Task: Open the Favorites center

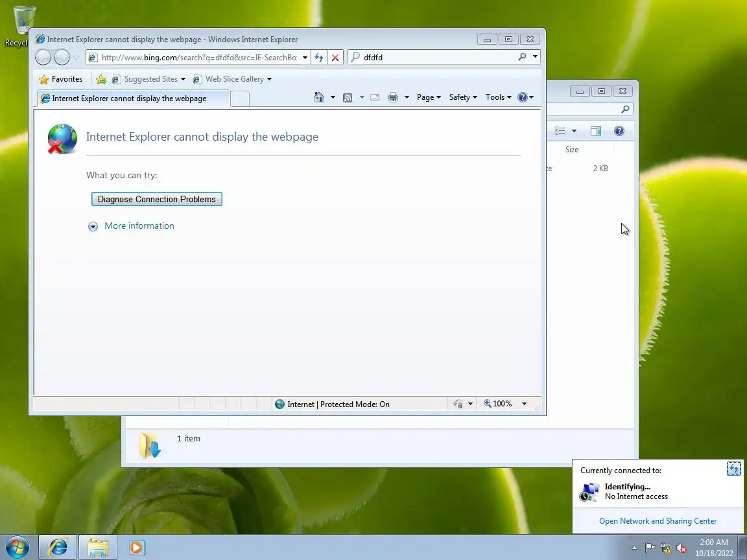Action: tap(61, 79)
